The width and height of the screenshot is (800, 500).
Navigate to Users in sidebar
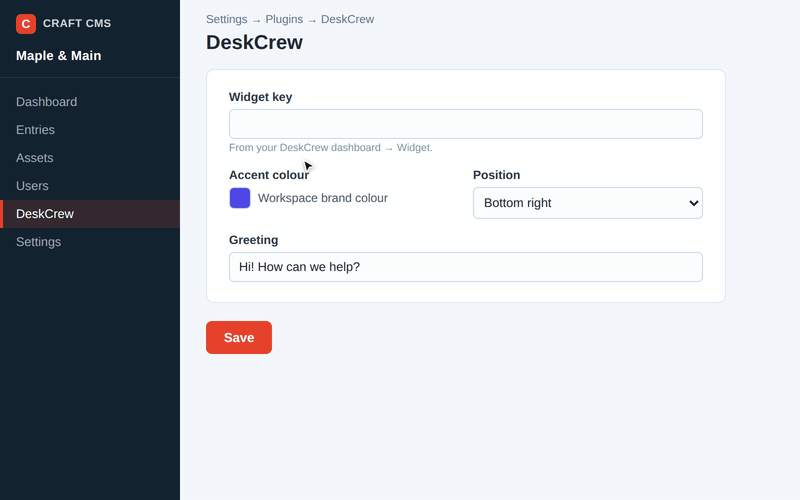(90, 186)
